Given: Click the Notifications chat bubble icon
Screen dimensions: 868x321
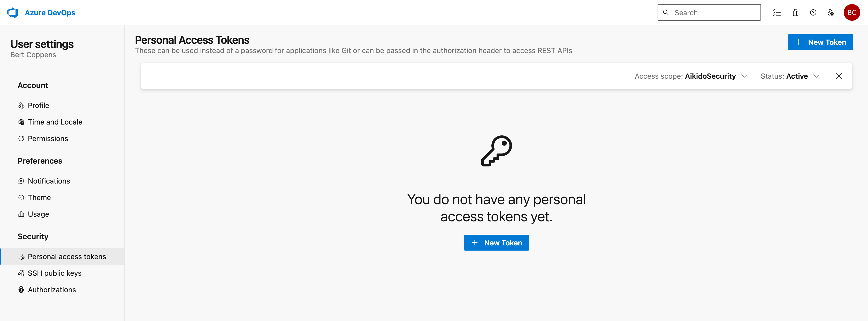Looking at the screenshot, I should click(21, 181).
